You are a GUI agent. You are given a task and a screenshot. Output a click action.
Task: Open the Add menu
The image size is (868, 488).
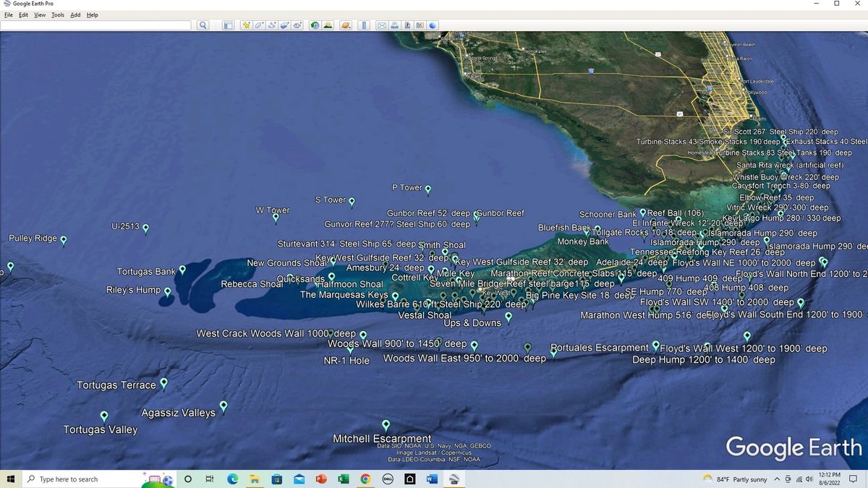[75, 14]
